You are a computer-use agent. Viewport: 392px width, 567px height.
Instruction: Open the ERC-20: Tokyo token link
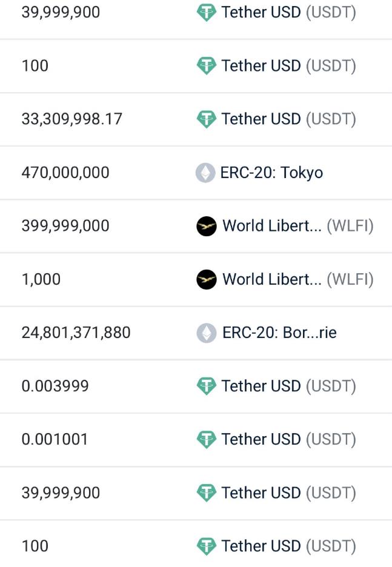(x=271, y=173)
